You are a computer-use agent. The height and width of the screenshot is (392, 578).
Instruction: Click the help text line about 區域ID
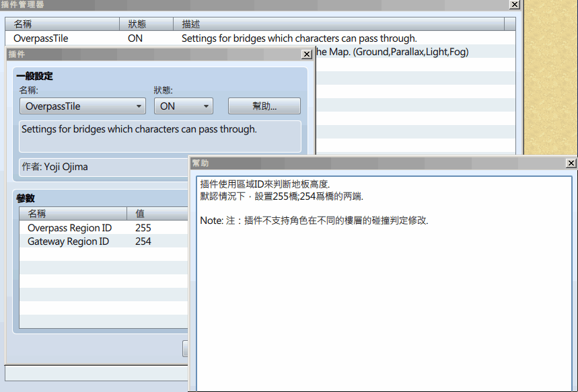click(264, 184)
